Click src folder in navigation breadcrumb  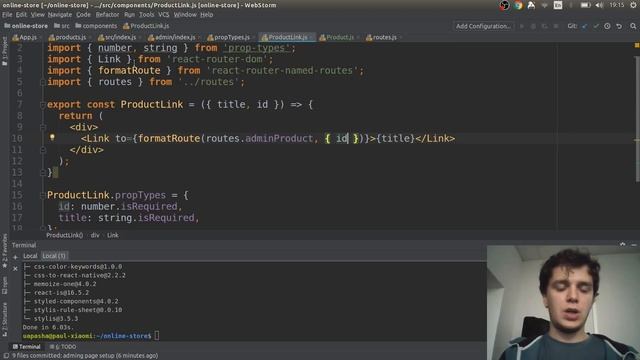click(62, 26)
